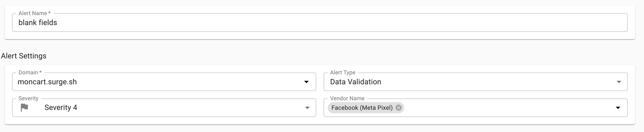This screenshot has height=132, width=644.
Task: Expand the Severity dropdown arrow
Action: tap(307, 108)
